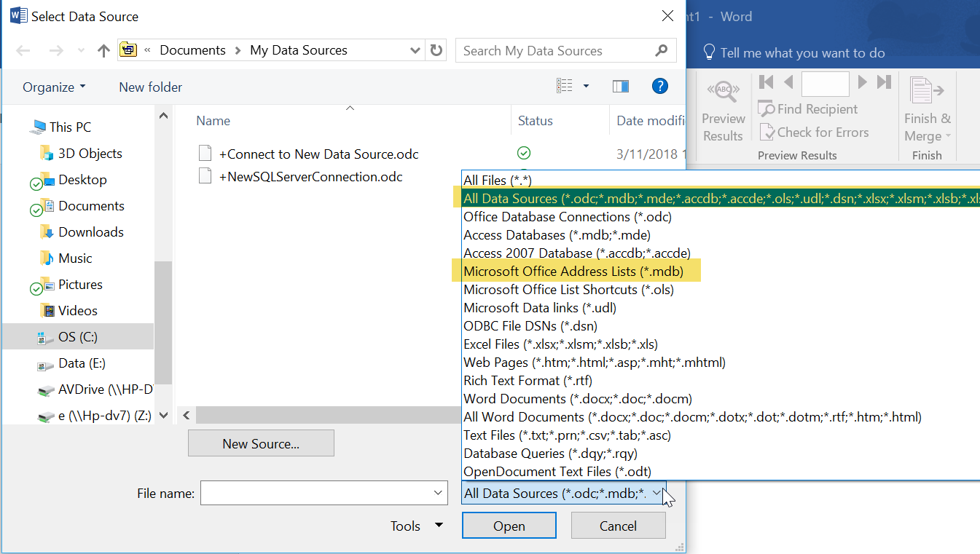Image resolution: width=980 pixels, height=554 pixels.
Task: Sort files by Name column
Action: [x=213, y=121]
